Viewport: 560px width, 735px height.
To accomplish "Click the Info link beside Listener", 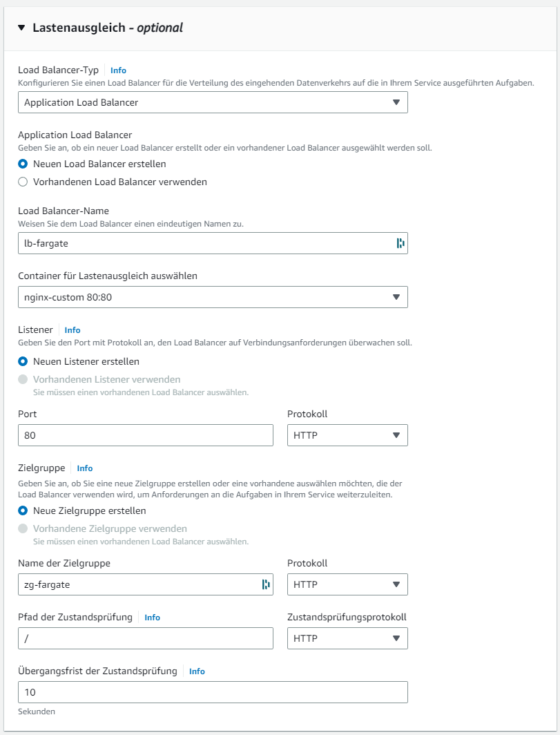I will [73, 330].
